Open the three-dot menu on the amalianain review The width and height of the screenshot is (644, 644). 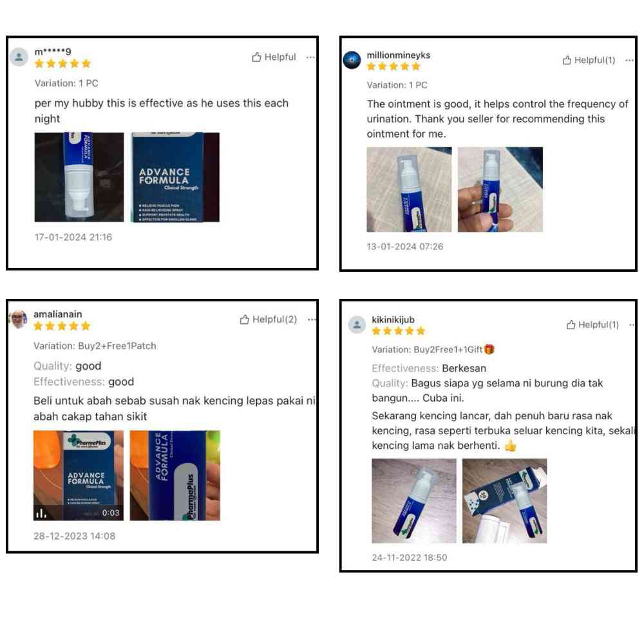(x=312, y=319)
